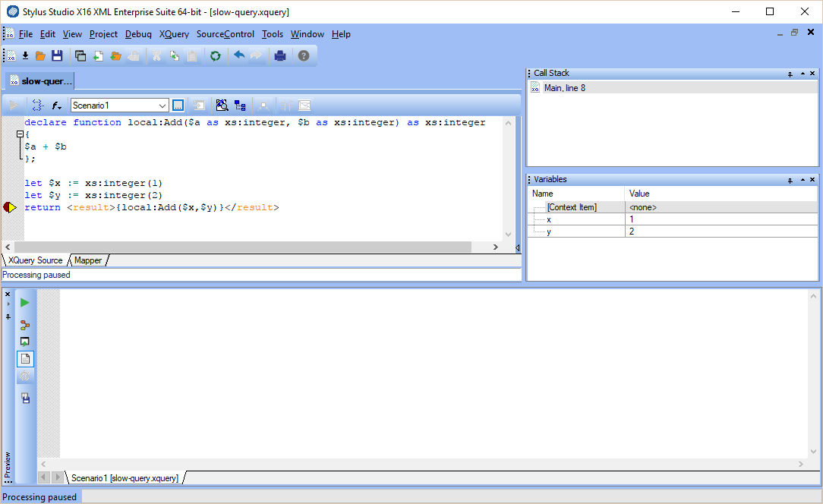Click the blue Undo arrow icon
The image size is (823, 504).
239,55
